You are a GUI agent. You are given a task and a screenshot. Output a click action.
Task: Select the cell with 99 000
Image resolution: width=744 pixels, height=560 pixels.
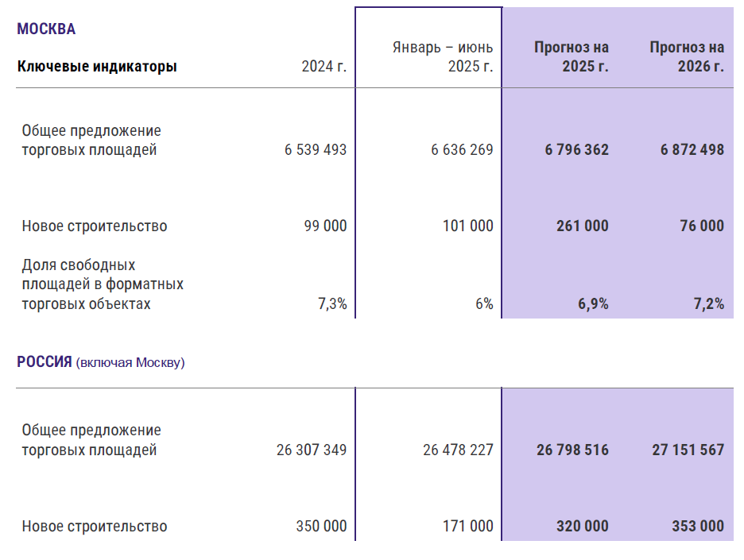(x=326, y=226)
